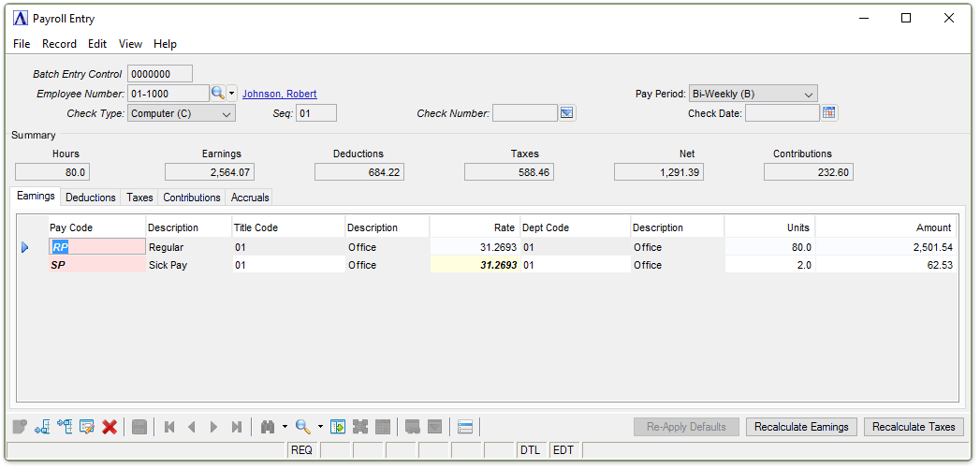Switch to the Contributions tab
980x469 pixels.
coord(192,198)
